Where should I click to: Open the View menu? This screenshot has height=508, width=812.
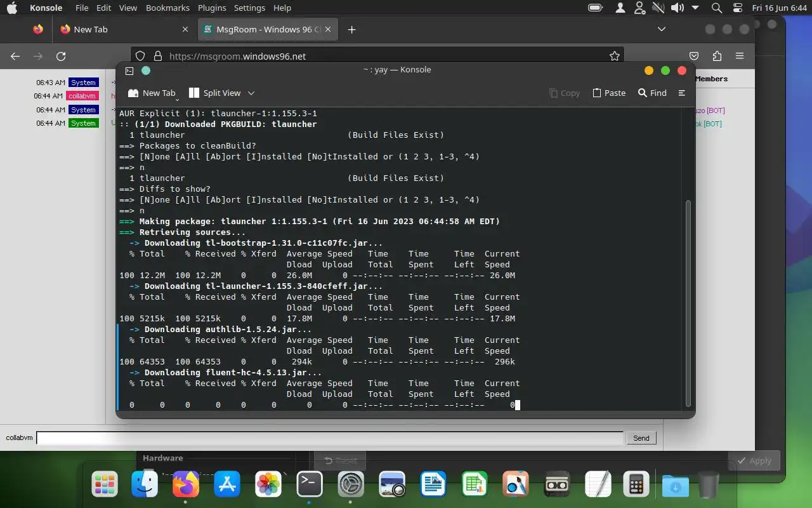pyautogui.click(x=128, y=8)
